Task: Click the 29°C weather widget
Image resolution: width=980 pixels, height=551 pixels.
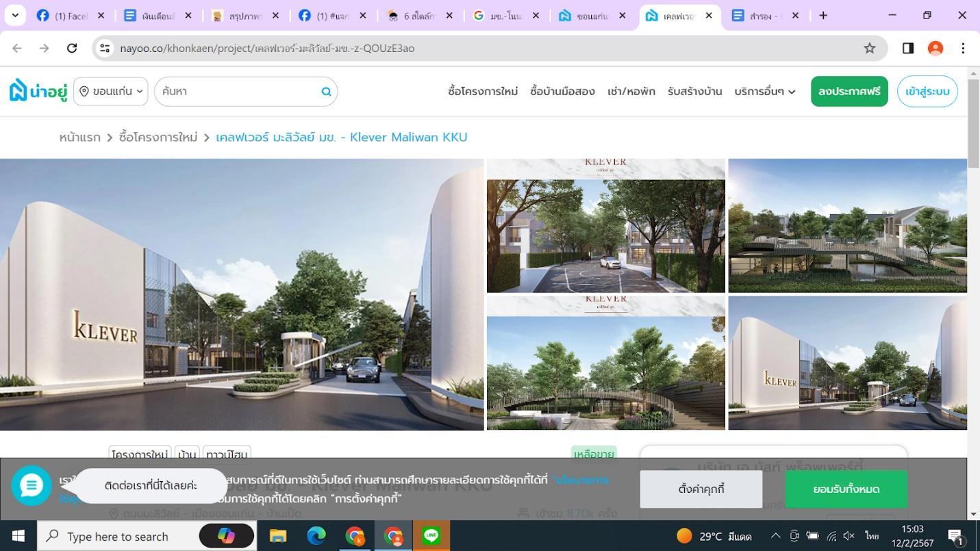Action: pos(714,536)
